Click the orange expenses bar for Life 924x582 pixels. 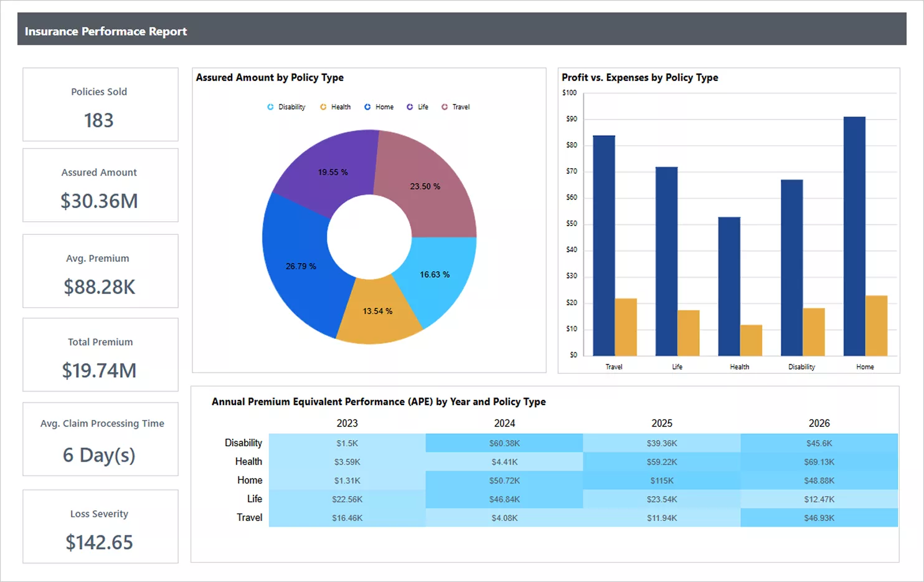coord(689,333)
